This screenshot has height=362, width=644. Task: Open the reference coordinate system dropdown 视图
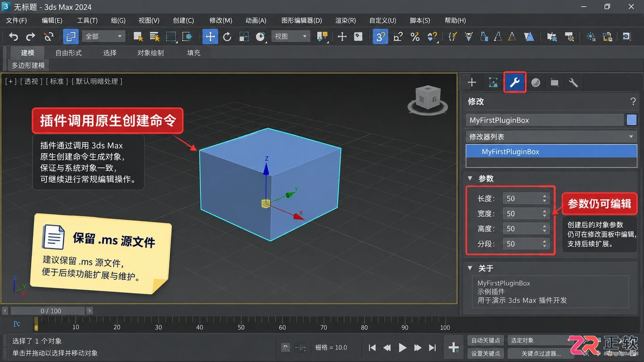click(291, 37)
